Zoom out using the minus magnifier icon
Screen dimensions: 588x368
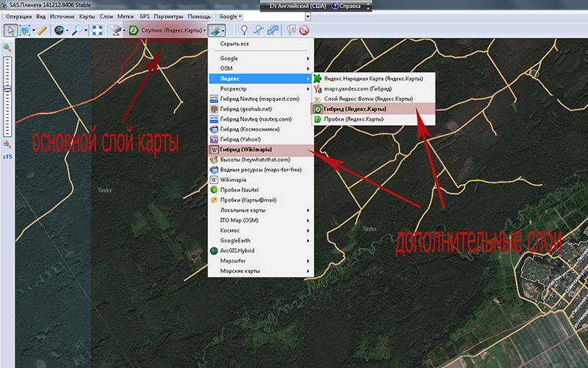point(7,144)
